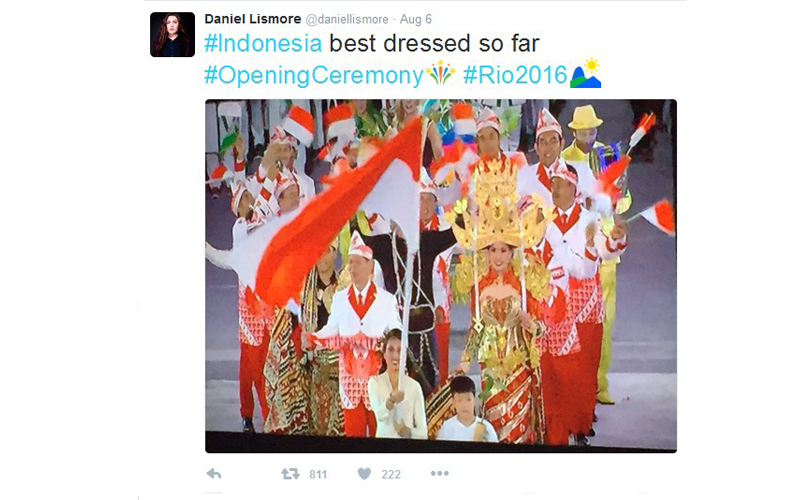Open the Daniel Lismore display name
The width and height of the screenshot is (800, 500).
tap(253, 19)
